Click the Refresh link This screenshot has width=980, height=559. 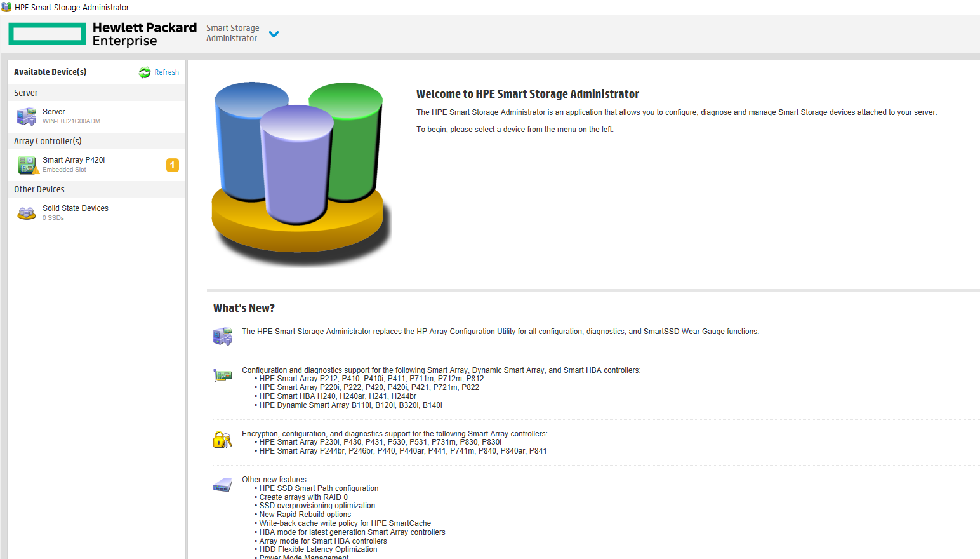coord(166,72)
